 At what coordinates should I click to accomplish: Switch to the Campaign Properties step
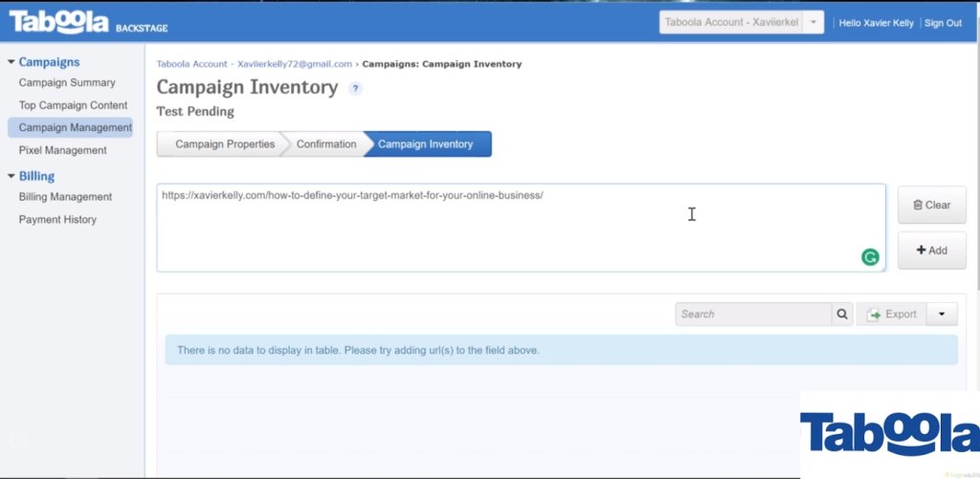224,144
